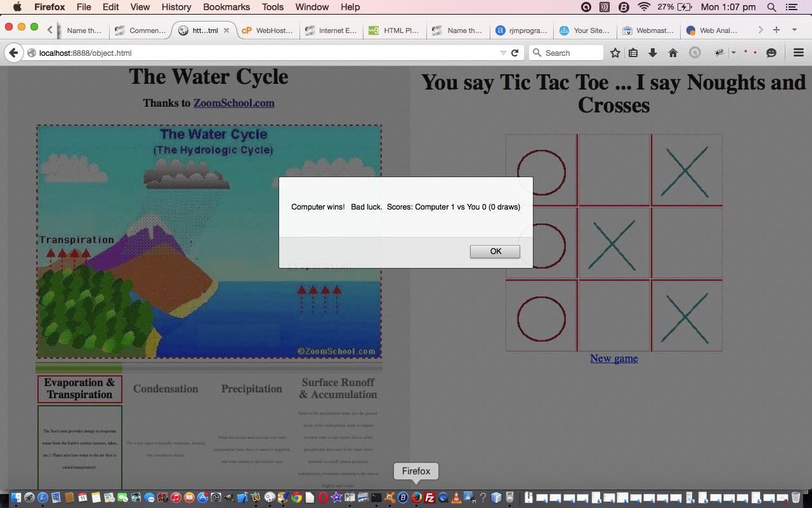Open Firefox hamburger menu

[799, 53]
